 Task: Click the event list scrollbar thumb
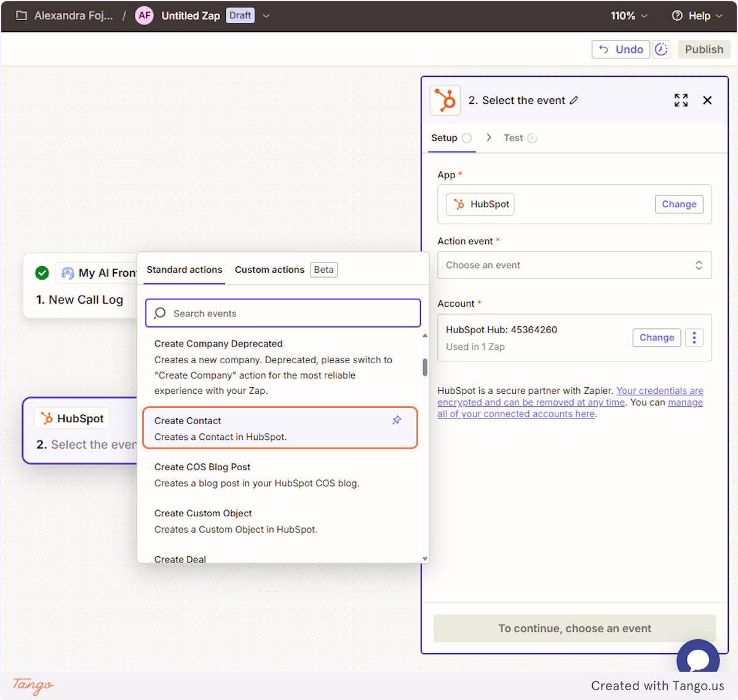425,368
